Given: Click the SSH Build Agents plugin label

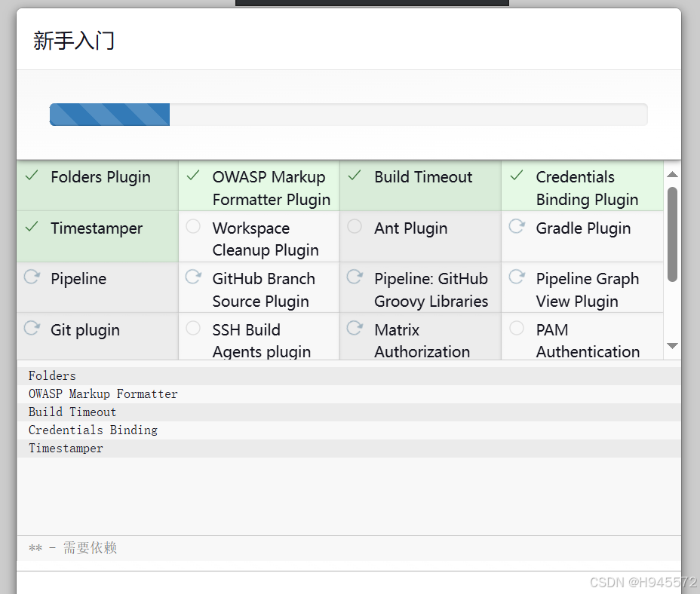Looking at the screenshot, I should click(261, 341).
